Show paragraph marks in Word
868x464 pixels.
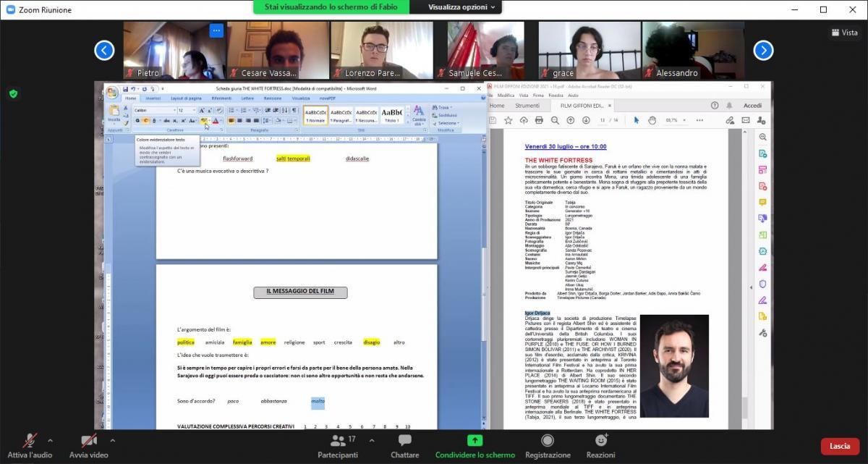point(294,110)
